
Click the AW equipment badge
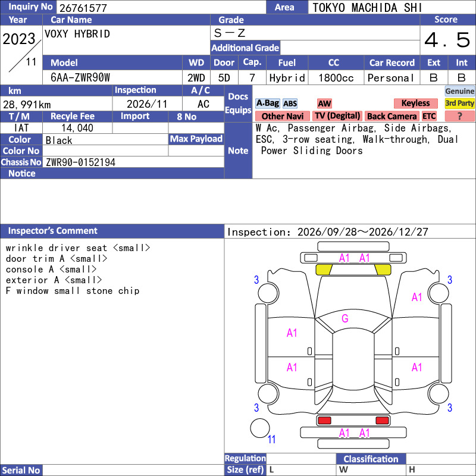324,104
